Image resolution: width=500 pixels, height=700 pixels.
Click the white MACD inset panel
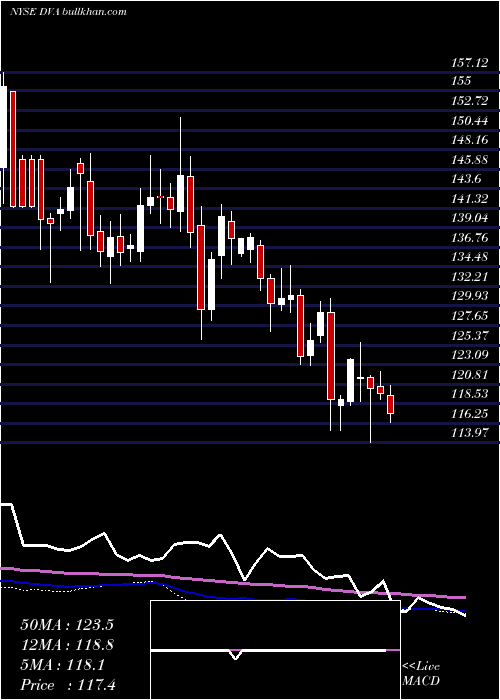coord(275,650)
